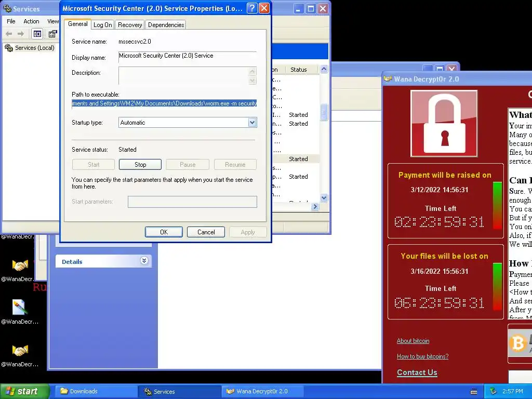Click the payment date 3/12/2022 14:56:31
The image size is (532, 399).
[440, 190]
